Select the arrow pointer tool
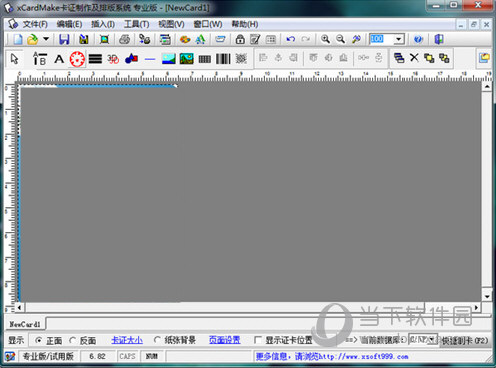Screen dimensions: 496x368 tap(15, 59)
